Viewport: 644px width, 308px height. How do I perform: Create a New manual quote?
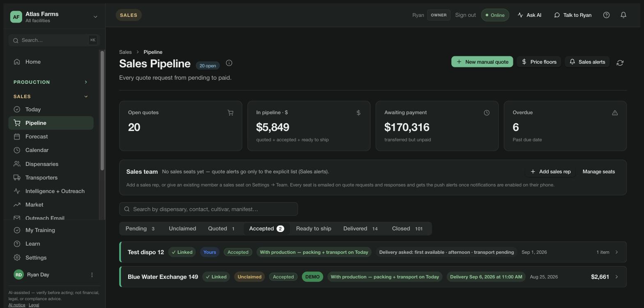[x=482, y=62]
